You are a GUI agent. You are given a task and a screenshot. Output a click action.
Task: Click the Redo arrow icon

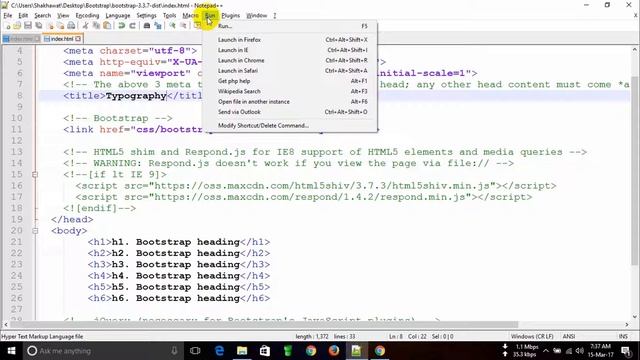pyautogui.click(x=132, y=26)
